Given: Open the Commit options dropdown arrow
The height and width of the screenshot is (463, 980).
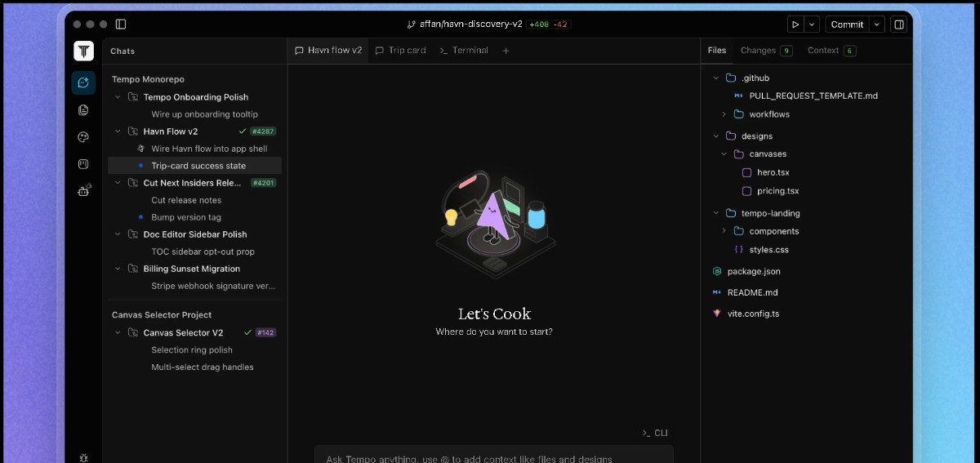Looking at the screenshot, I should pos(877,24).
